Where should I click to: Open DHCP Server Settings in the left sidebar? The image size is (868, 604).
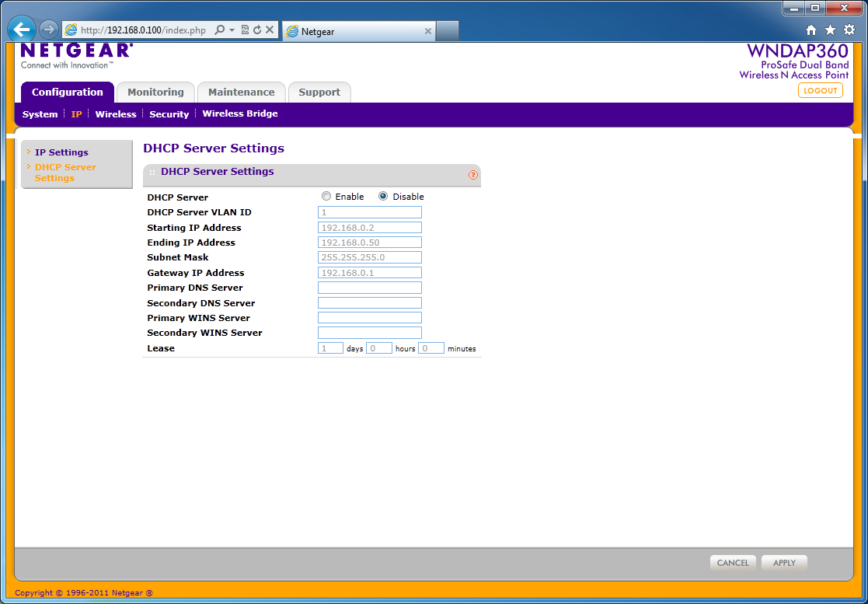tap(65, 172)
